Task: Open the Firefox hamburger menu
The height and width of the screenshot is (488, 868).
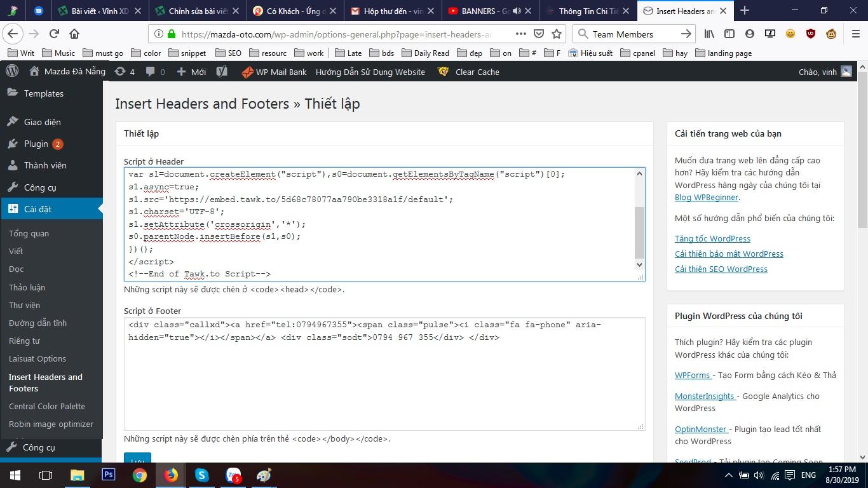Action: click(855, 34)
